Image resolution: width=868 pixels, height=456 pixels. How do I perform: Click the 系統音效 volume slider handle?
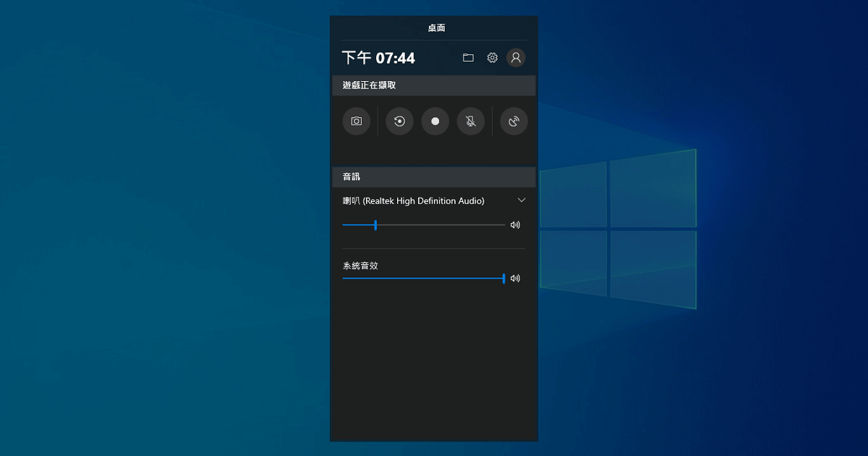click(x=503, y=278)
